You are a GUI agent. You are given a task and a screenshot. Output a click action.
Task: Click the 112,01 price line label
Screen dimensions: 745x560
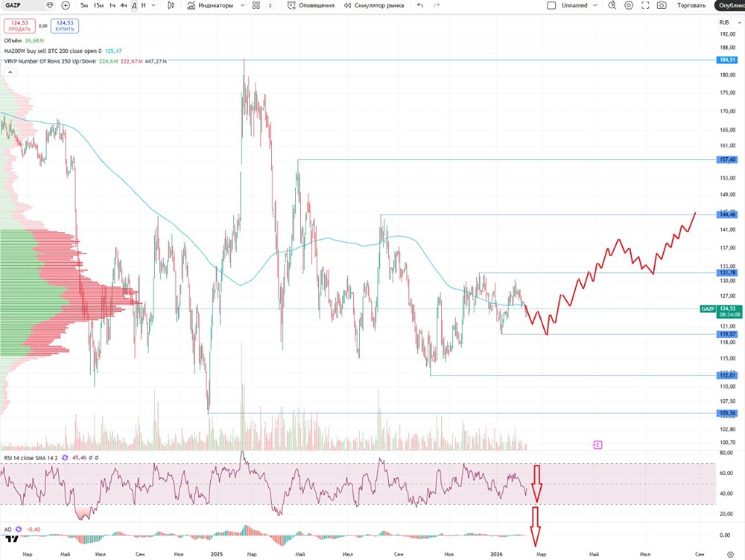pos(727,376)
